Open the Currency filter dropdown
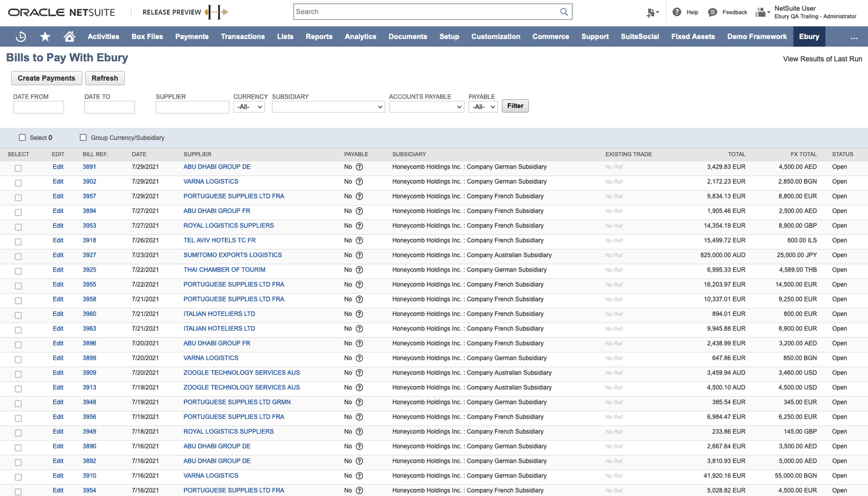The width and height of the screenshot is (868, 496). tap(249, 107)
